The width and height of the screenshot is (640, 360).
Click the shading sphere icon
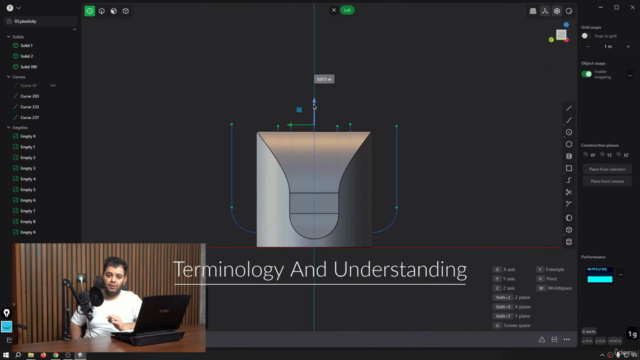tap(569, 11)
